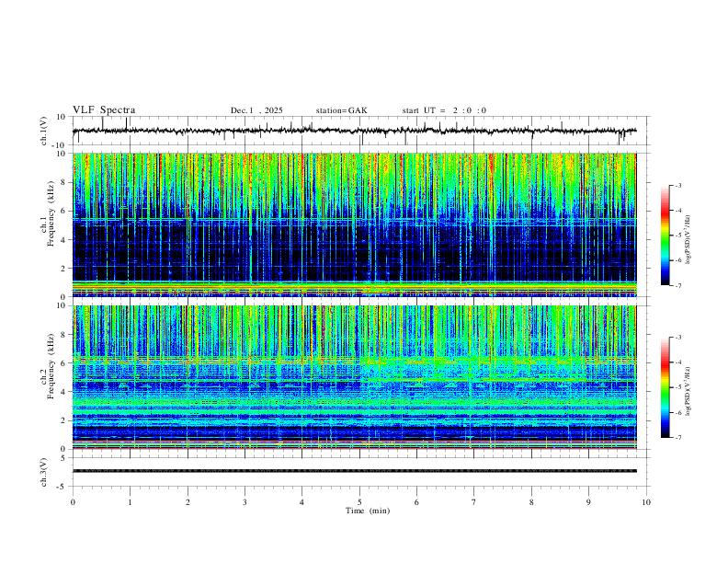Click the "-10" tick on ch.1(V) axis
Viewport: 728px width, 563px height.
(60, 145)
